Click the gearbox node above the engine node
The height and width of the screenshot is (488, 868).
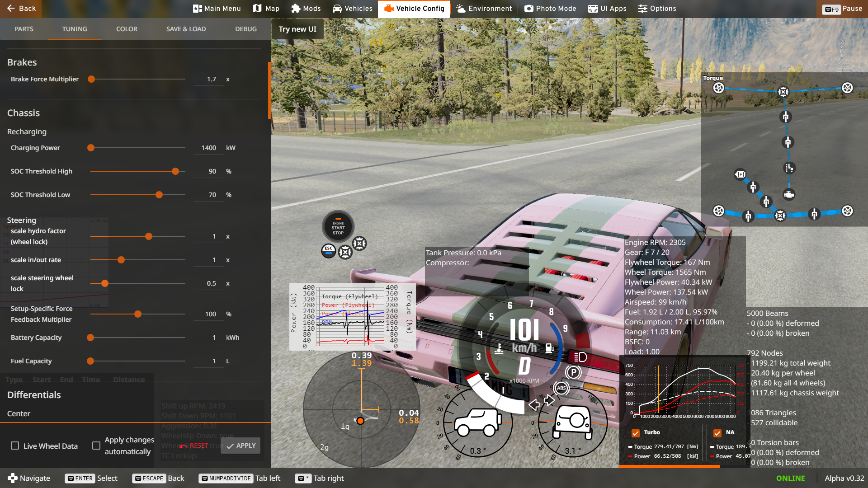(789, 168)
